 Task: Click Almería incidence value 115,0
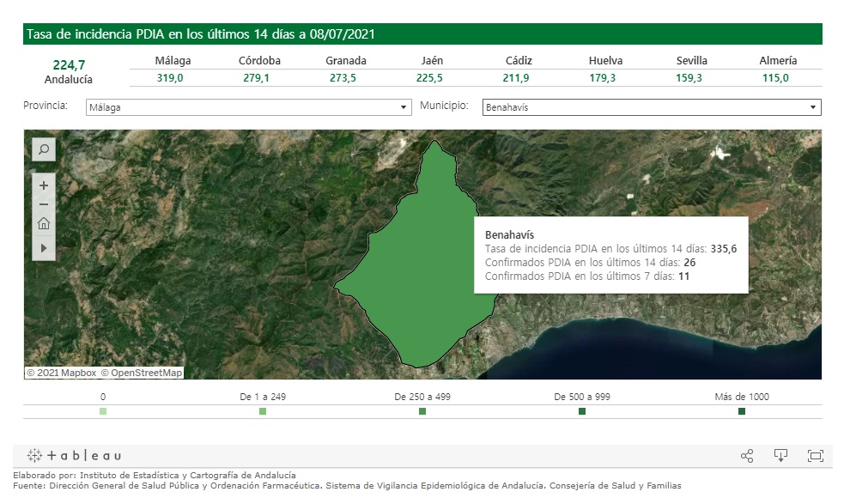775,78
